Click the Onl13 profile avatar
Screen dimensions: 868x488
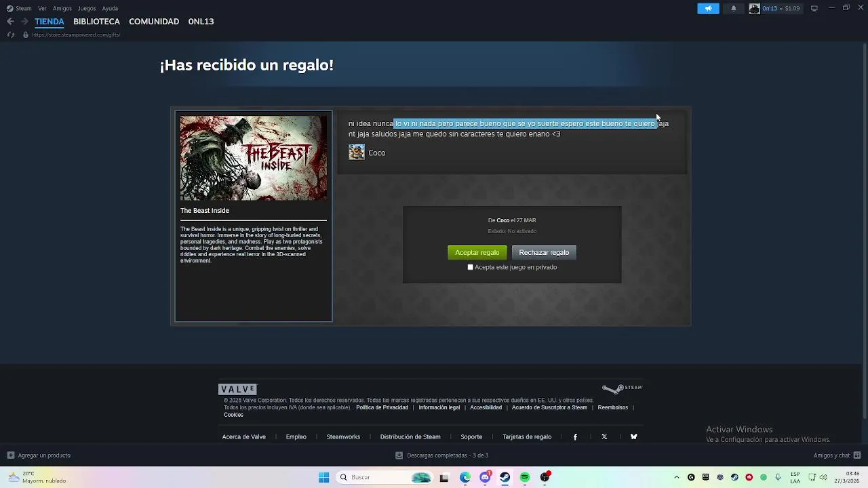pyautogui.click(x=754, y=8)
